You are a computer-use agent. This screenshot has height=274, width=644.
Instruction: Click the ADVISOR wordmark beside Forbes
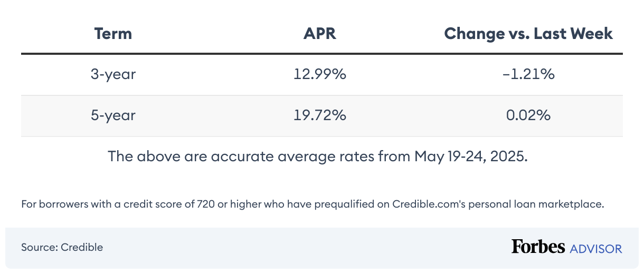coord(595,249)
